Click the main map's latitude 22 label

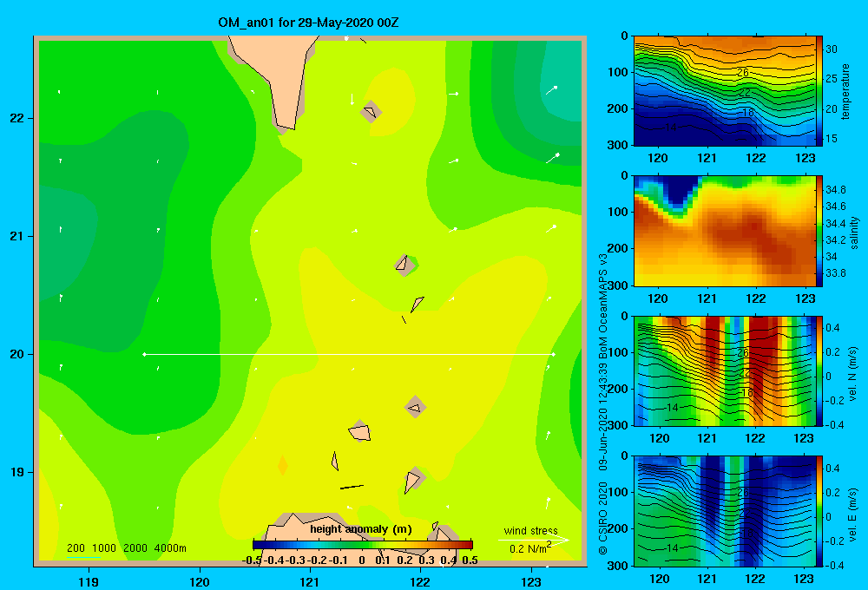coord(17,118)
